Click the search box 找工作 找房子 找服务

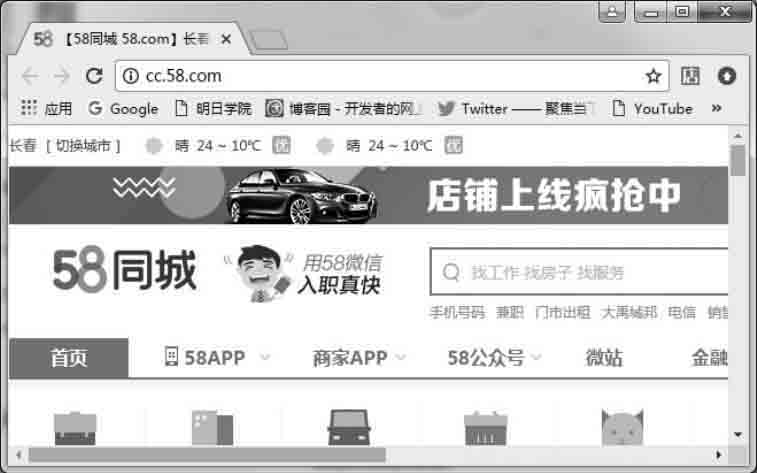coord(579,272)
